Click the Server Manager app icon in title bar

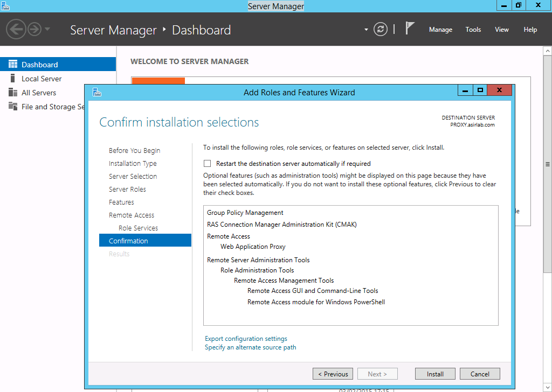pyautogui.click(x=5, y=5)
